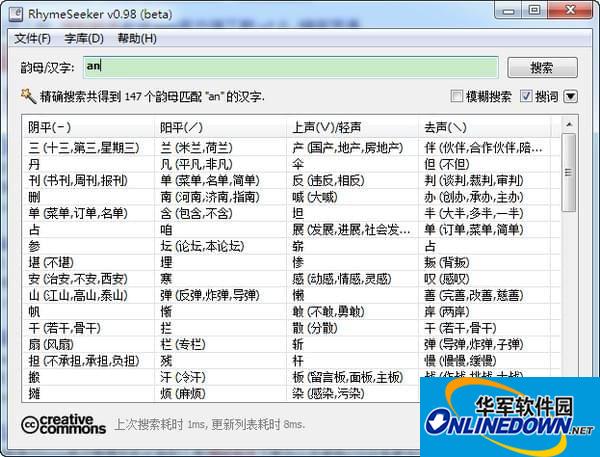The width and height of the screenshot is (600, 457).
Task: Select the entry 喊 (大喊)
Action: click(315, 197)
